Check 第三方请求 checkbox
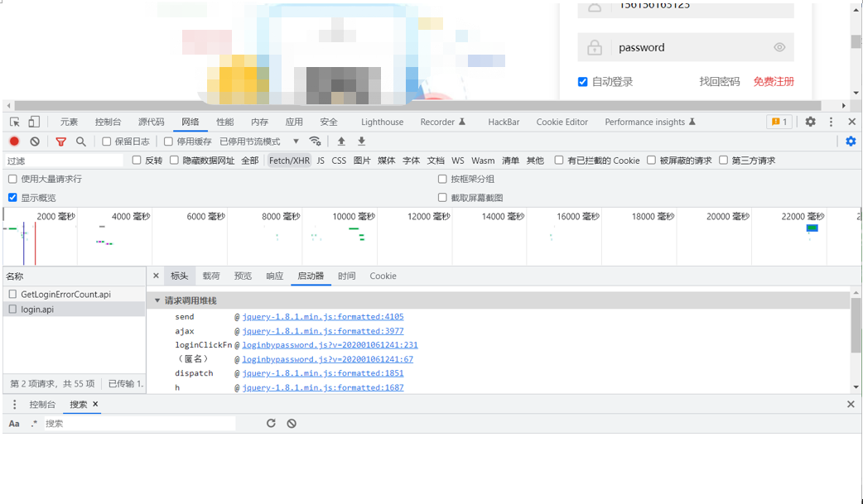This screenshot has height=504, width=863. coord(723,160)
